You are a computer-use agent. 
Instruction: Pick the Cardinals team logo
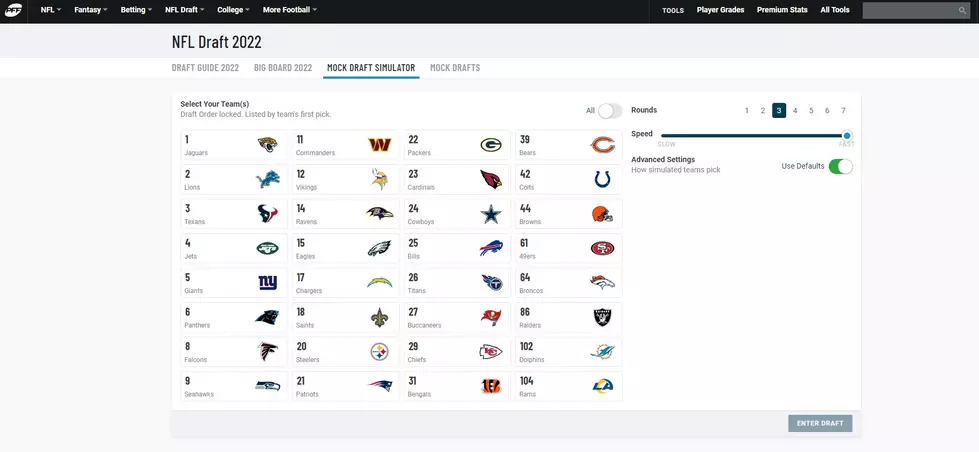(491, 180)
